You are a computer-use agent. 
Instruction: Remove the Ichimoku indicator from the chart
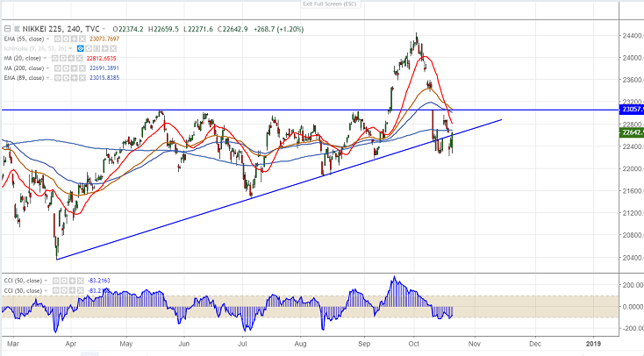coord(113,48)
